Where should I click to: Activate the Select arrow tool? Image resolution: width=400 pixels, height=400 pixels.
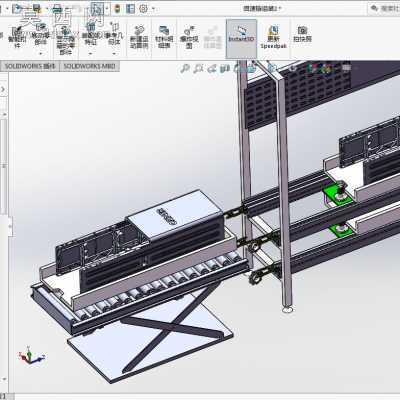point(97,9)
